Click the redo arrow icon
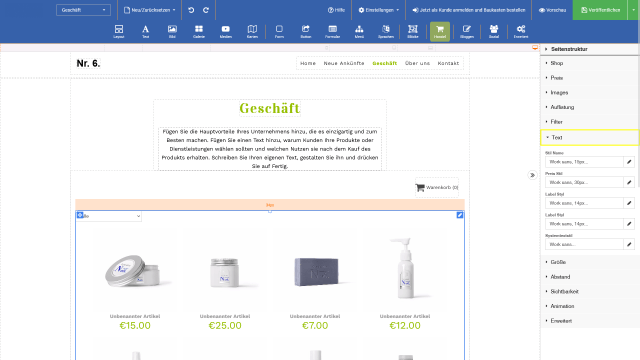Image resolution: width=640 pixels, height=360 pixels. pos(206,10)
